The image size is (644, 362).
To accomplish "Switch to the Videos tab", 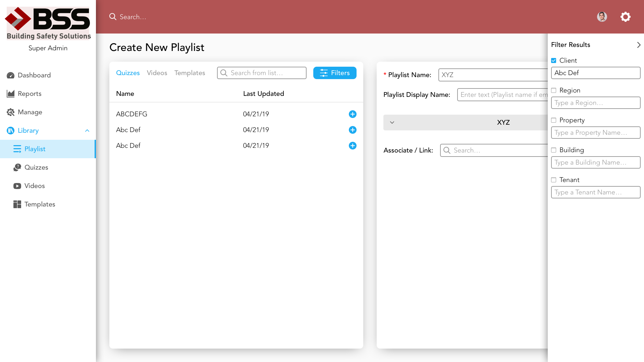I will (x=157, y=73).
